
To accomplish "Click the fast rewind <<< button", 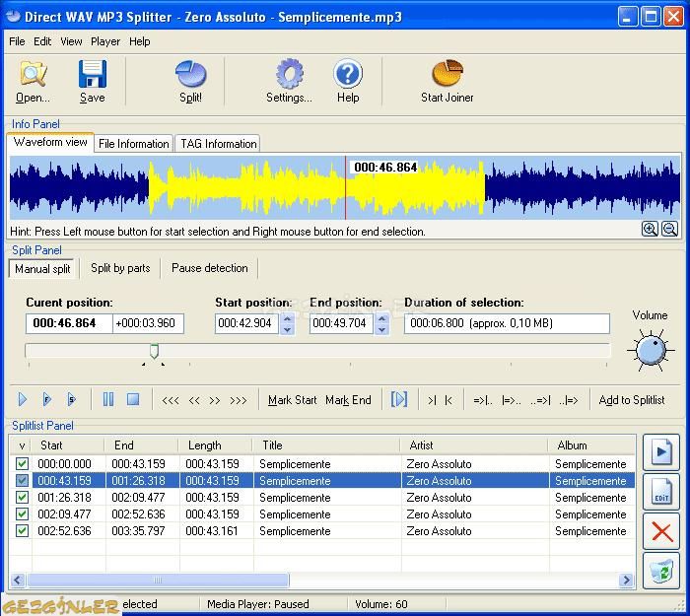I will pos(171,400).
